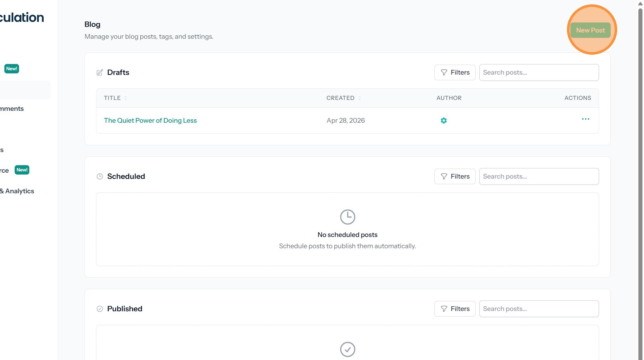Click the Published checkmark circle icon

click(x=100, y=309)
